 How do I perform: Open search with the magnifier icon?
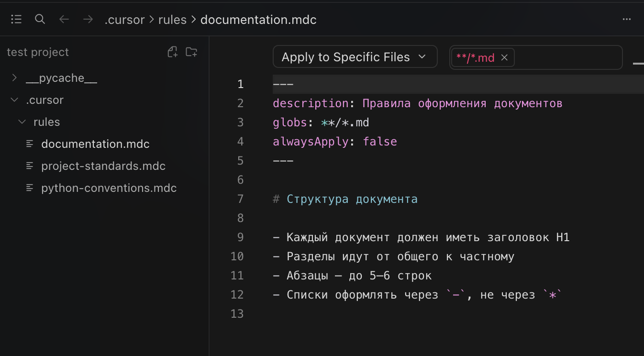[40, 19]
